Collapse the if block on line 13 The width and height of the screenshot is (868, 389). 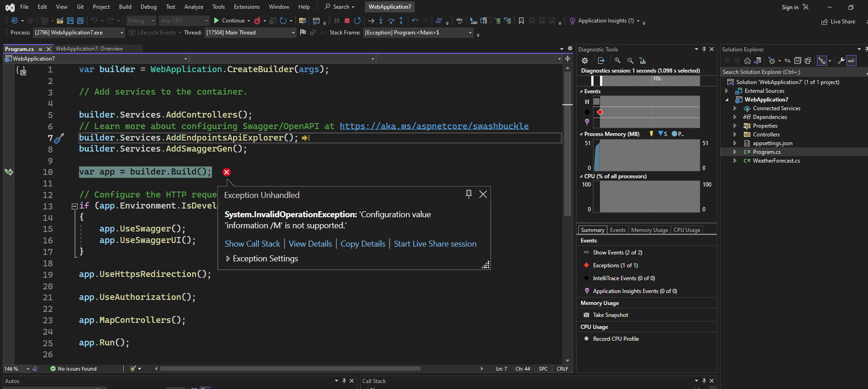tap(74, 207)
